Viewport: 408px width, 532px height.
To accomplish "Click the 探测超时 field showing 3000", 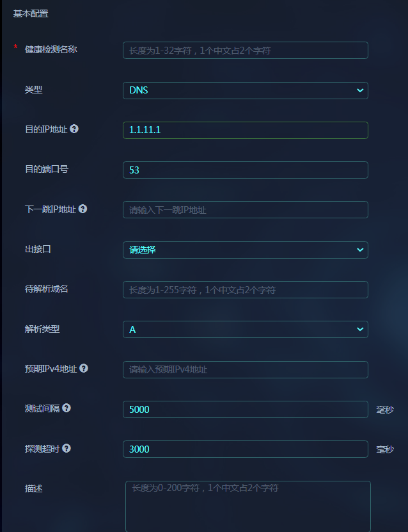I will pyautogui.click(x=246, y=449).
